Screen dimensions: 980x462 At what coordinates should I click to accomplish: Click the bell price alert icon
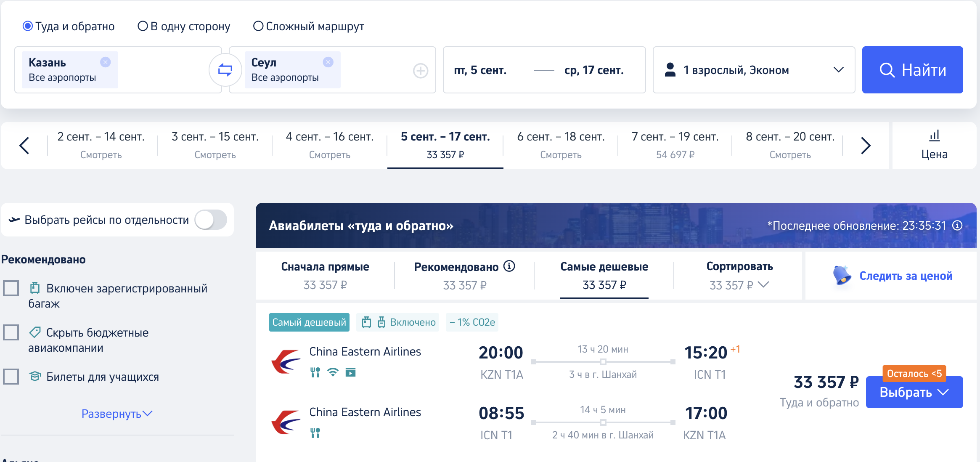842,276
